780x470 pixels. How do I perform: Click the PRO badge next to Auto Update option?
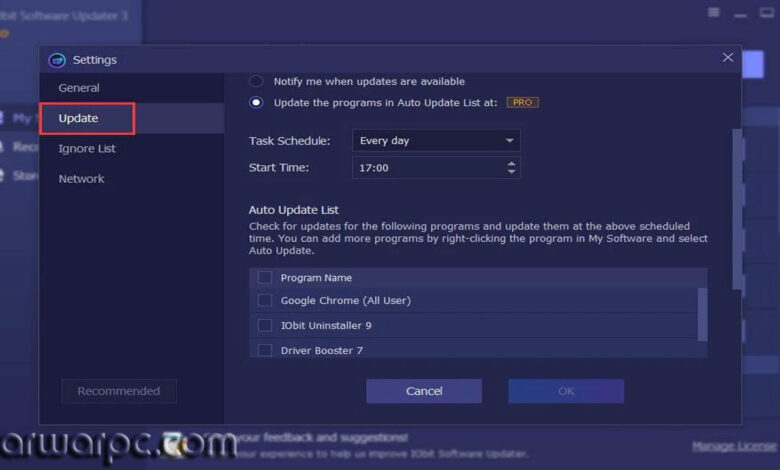pyautogui.click(x=522, y=102)
